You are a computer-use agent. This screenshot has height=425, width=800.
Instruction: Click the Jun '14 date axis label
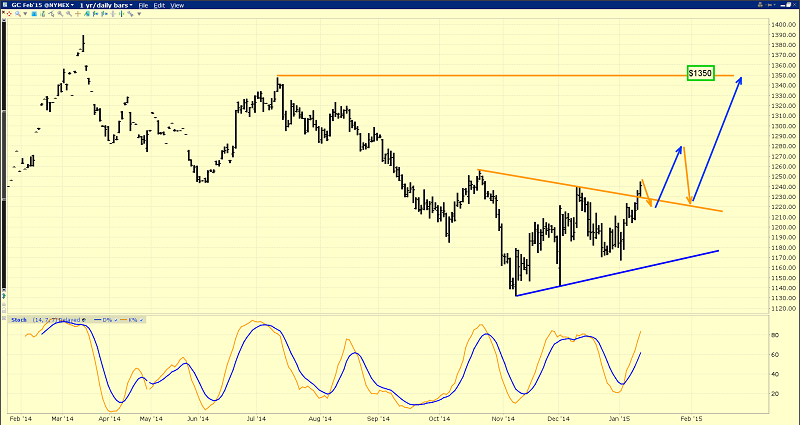click(197, 418)
